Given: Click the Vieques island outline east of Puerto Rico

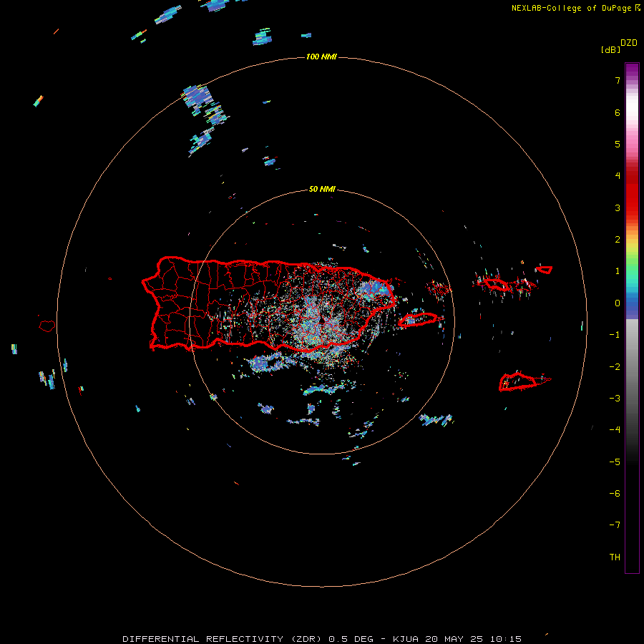Looking at the screenshot, I should pos(418,320).
